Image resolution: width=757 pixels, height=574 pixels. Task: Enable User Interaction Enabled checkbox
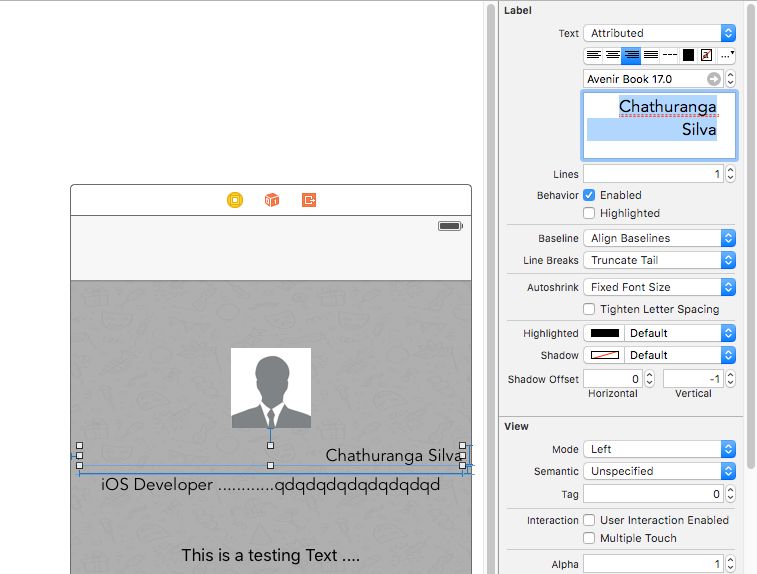[589, 520]
